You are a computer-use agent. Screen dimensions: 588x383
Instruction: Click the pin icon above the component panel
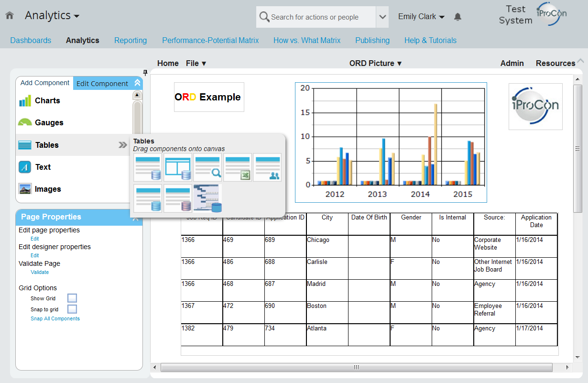(x=145, y=73)
